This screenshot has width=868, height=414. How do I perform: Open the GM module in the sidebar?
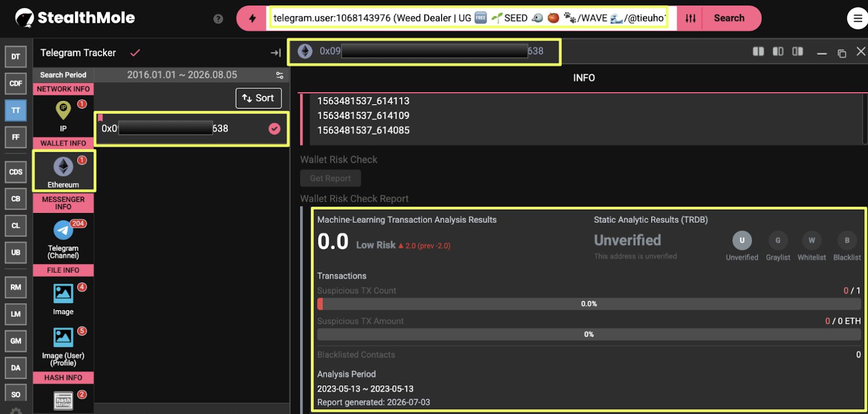pos(16,341)
